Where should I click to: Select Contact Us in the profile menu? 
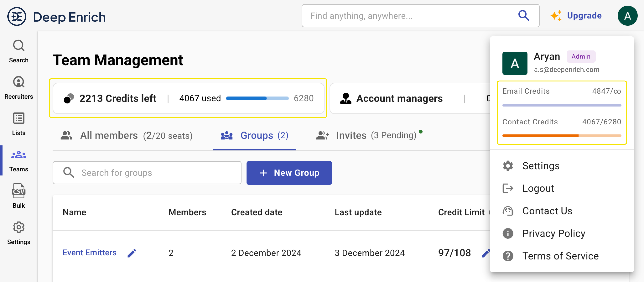coord(547,211)
